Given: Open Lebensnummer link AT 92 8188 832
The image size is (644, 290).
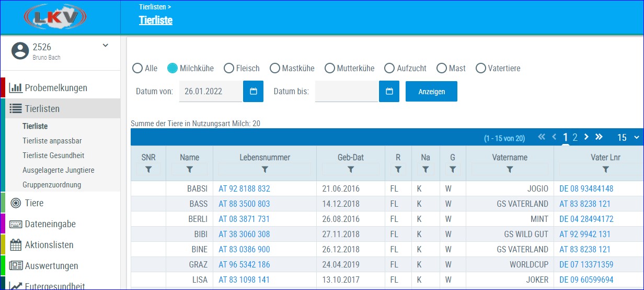Looking at the screenshot, I should [x=244, y=188].
